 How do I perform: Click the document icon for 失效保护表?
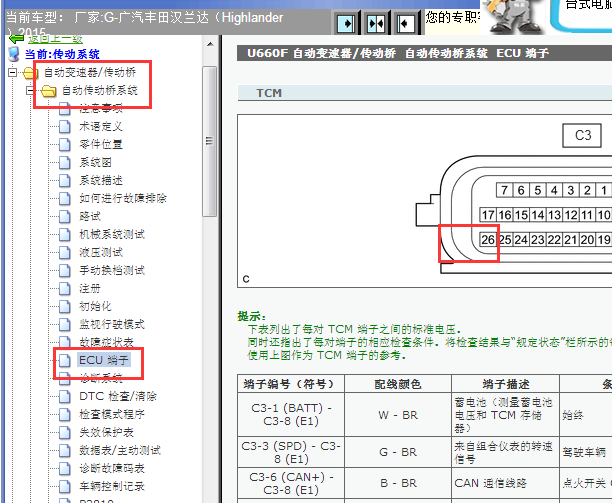pos(65,432)
